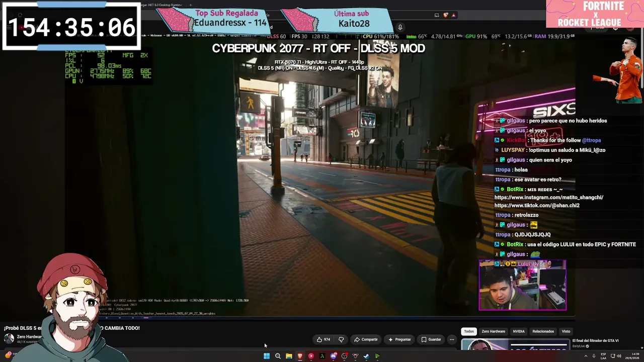Screen dimensions: 644x362
Task: Open the tiktok.com/@shan.chi2 link in chat
Action: coord(537,206)
